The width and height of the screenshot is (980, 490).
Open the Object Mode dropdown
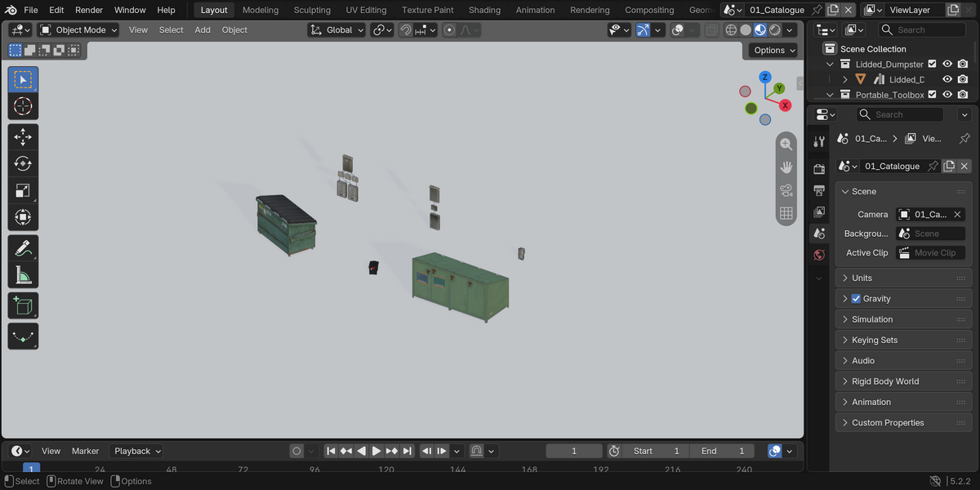(x=78, y=29)
